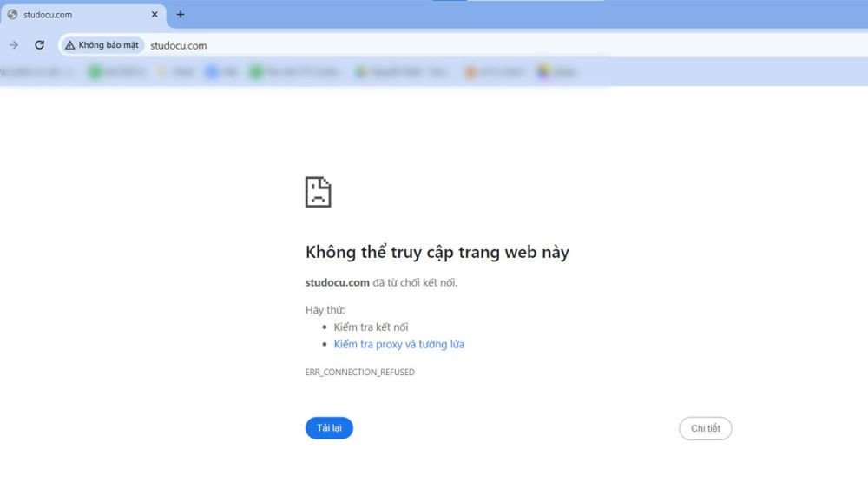Image resolution: width=868 pixels, height=489 pixels.
Task: Click heading 'Không thể truy cập trang web này'
Action: coord(437,252)
